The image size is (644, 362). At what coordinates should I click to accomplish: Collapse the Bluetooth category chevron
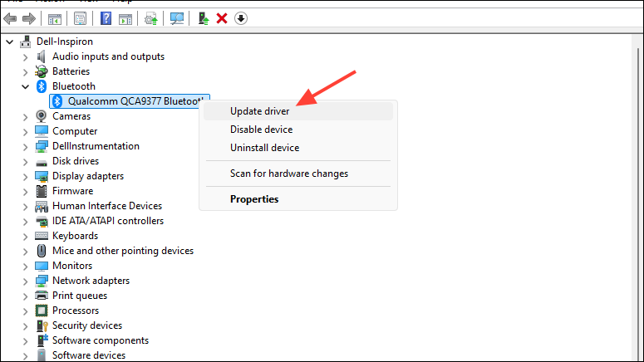(x=26, y=86)
